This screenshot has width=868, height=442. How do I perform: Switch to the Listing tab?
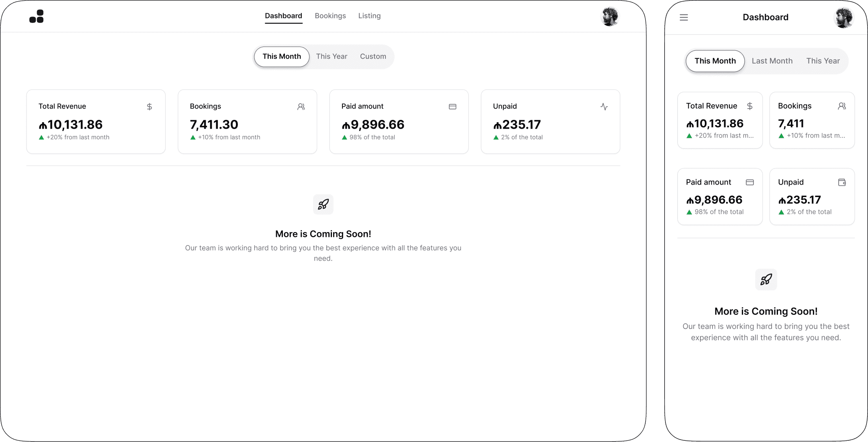369,16
